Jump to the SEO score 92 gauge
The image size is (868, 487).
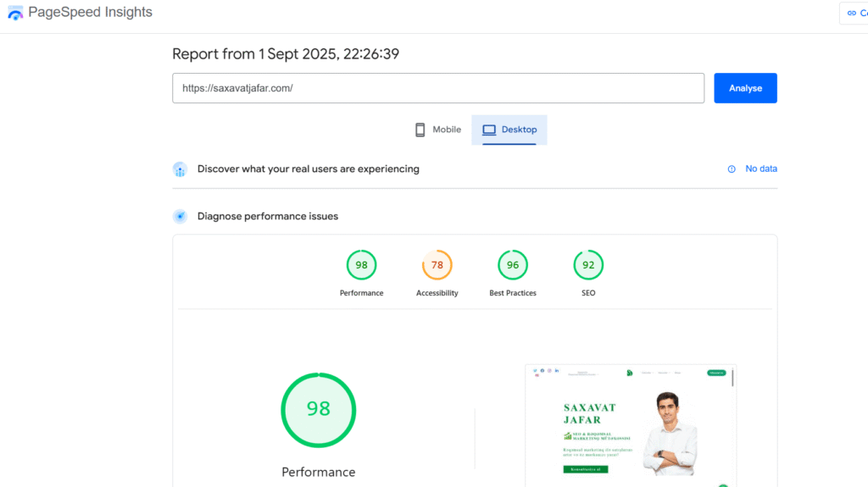coord(588,265)
